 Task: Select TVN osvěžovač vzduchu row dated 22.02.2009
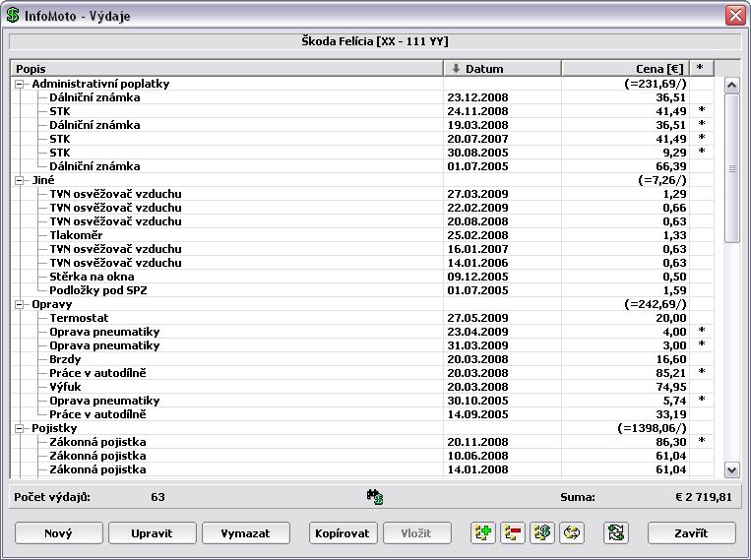(362, 208)
